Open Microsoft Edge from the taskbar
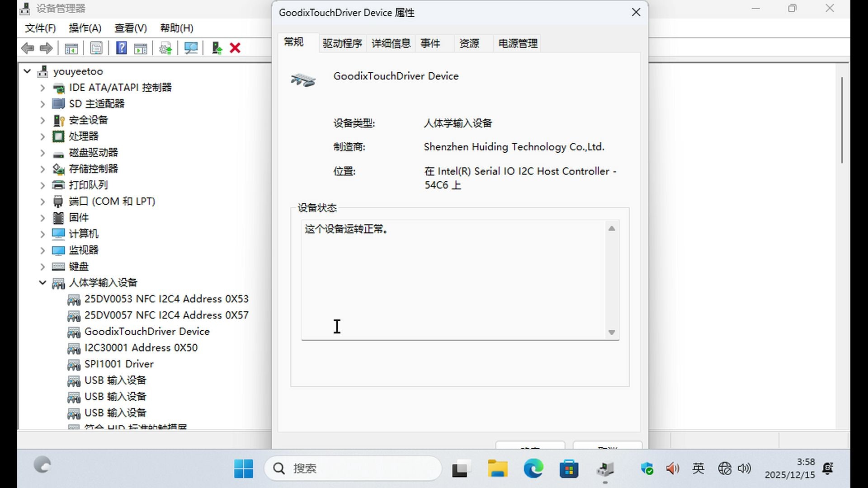Image resolution: width=868 pixels, height=488 pixels. point(533,469)
